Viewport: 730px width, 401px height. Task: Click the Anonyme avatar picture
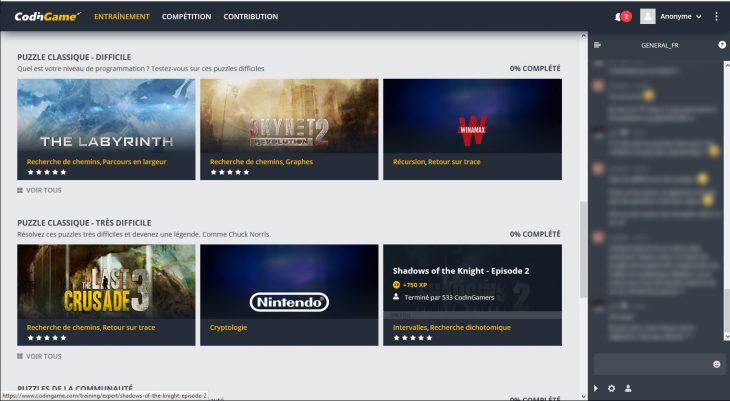648,16
